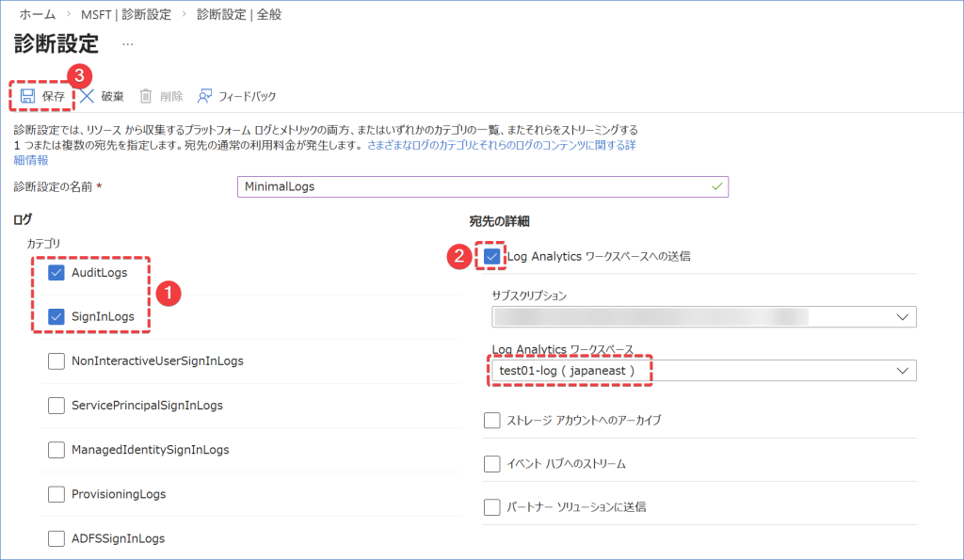
Task: Navigate to MSFT | 診断設定 breadcrumb
Action: (x=133, y=15)
